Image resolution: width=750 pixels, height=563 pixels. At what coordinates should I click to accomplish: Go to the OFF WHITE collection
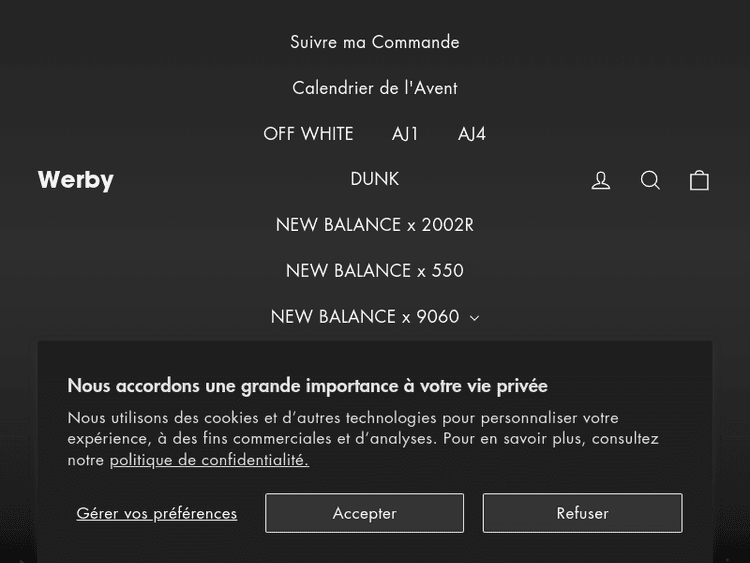click(308, 134)
